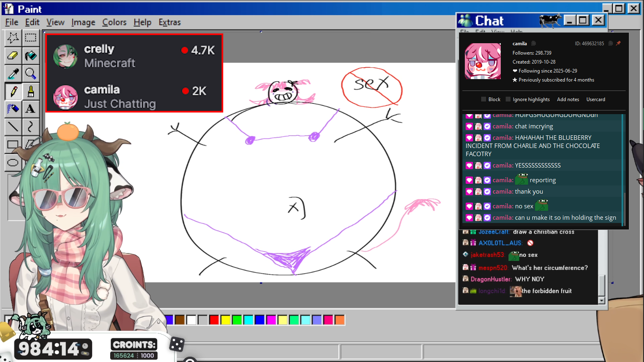Copy camila's username with copy icon
Screen dimensions: 644x362
click(x=533, y=43)
